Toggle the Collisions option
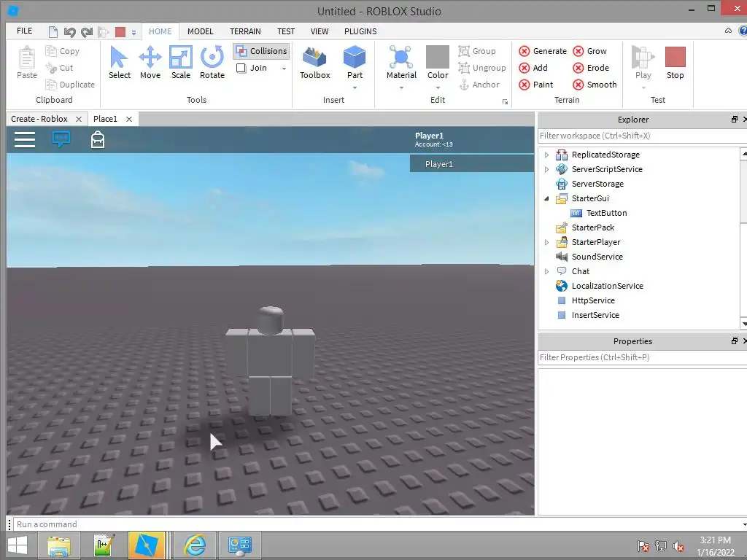The width and height of the screenshot is (747, 560). pos(262,51)
